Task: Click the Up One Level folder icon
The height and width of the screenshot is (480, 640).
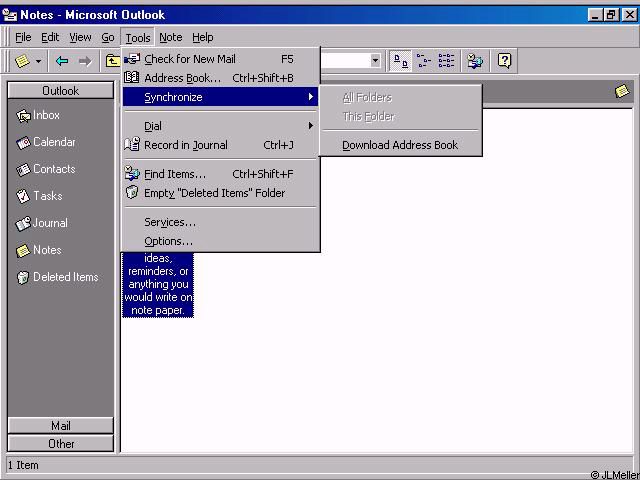Action: click(x=112, y=61)
